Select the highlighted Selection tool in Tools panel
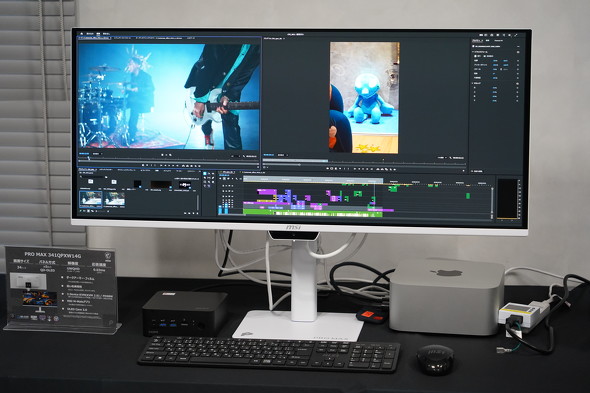 tap(205, 174)
